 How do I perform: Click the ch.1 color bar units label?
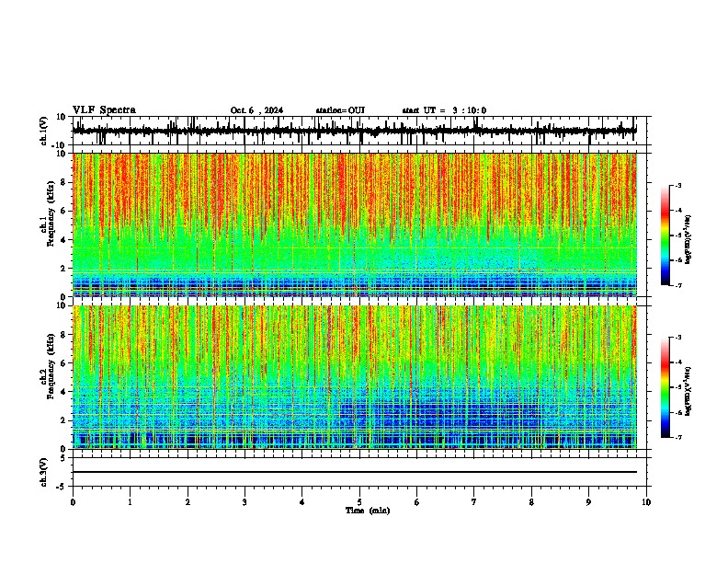pos(688,240)
